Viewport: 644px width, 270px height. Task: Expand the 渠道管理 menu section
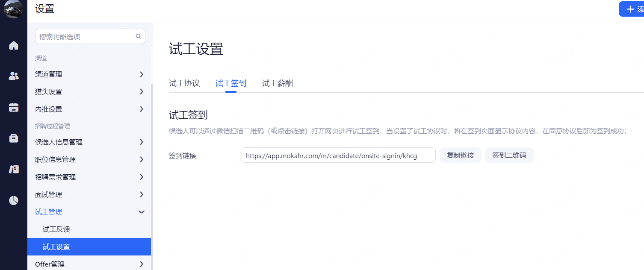point(89,74)
